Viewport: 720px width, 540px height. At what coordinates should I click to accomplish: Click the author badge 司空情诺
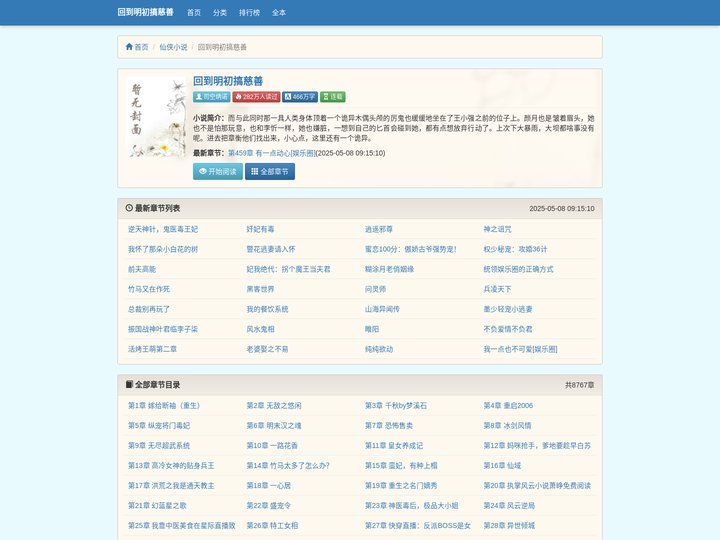coord(211,97)
